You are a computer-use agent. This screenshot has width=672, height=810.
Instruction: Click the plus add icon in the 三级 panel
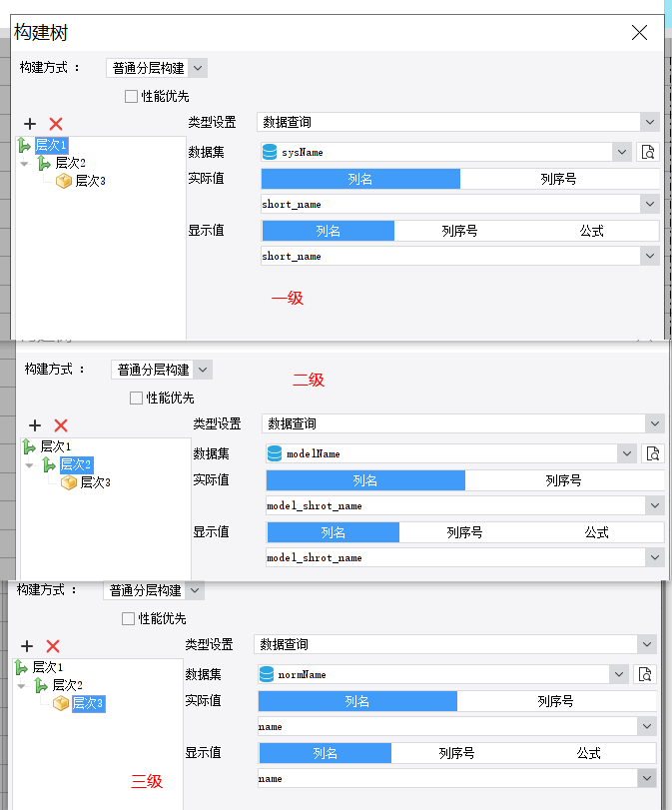pyautogui.click(x=27, y=646)
